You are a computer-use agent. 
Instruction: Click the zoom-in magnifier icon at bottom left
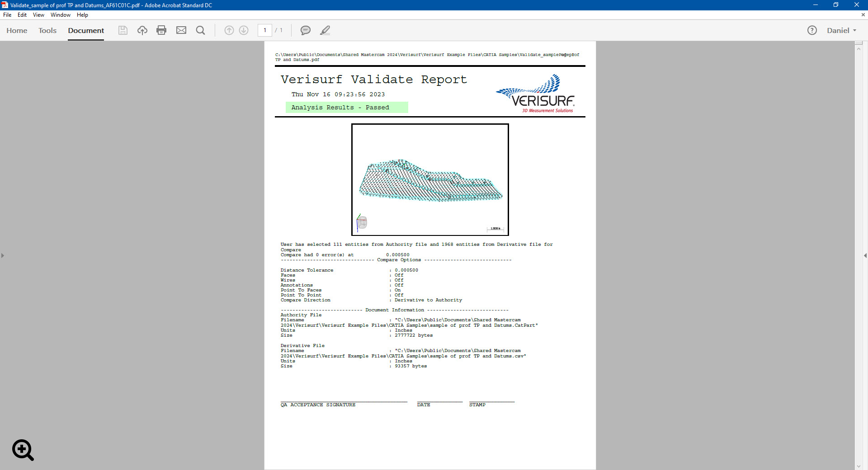click(x=23, y=450)
